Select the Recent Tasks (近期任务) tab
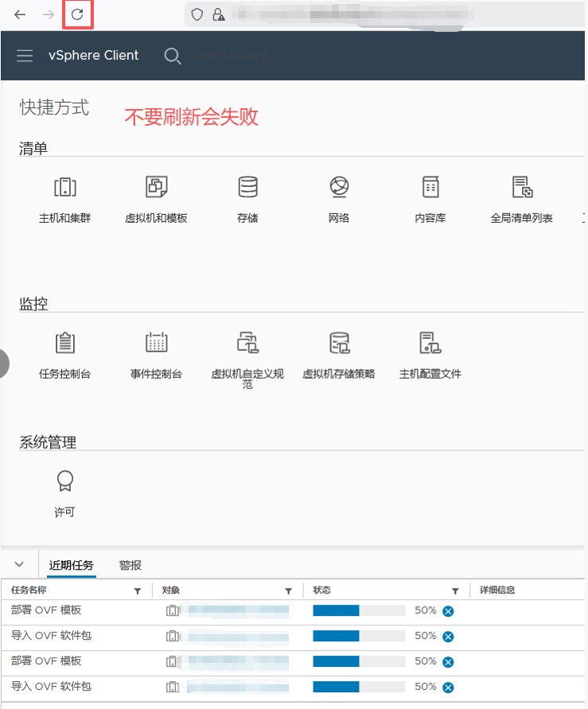Viewport: 588px width, 709px height. point(71,565)
